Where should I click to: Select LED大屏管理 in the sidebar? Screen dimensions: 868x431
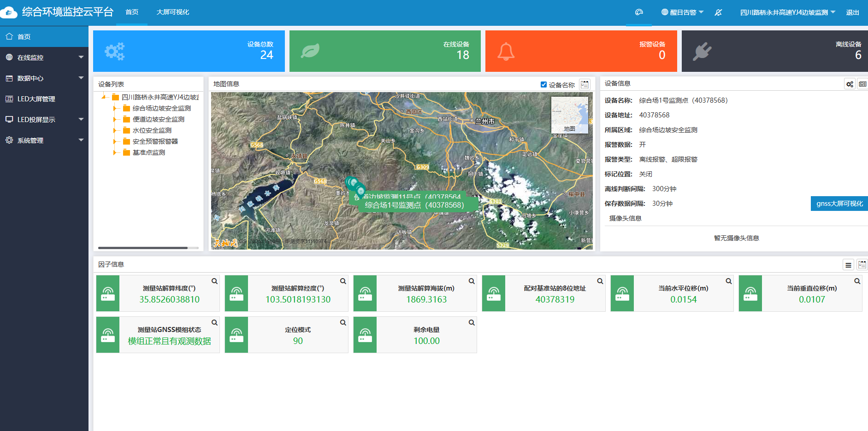pyautogui.click(x=36, y=99)
